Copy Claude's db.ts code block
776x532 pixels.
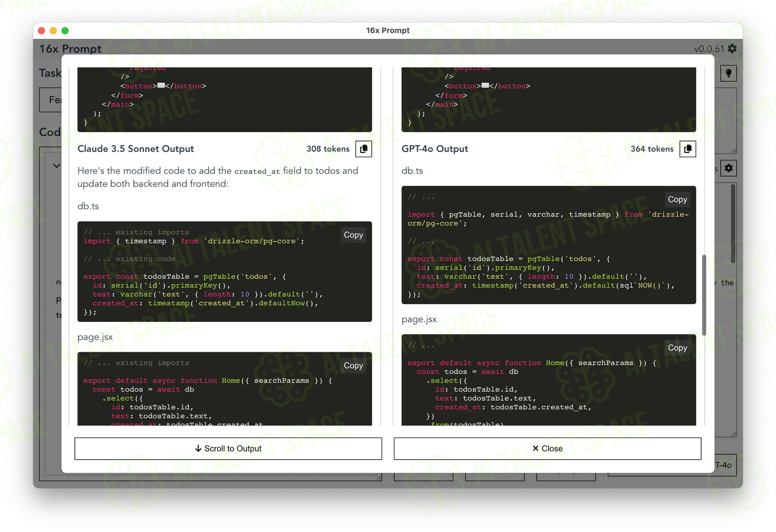coord(353,235)
